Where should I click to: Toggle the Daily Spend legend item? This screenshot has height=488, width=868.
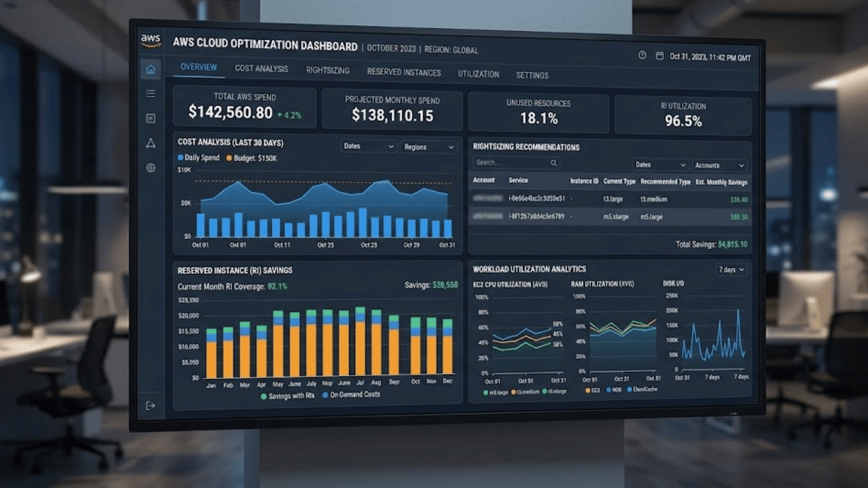pyautogui.click(x=198, y=158)
